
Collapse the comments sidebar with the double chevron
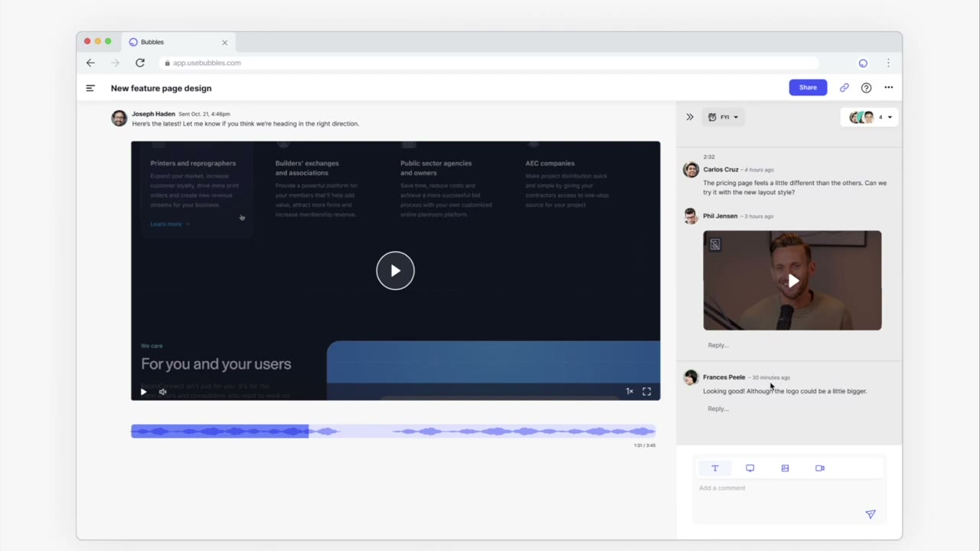coord(690,117)
